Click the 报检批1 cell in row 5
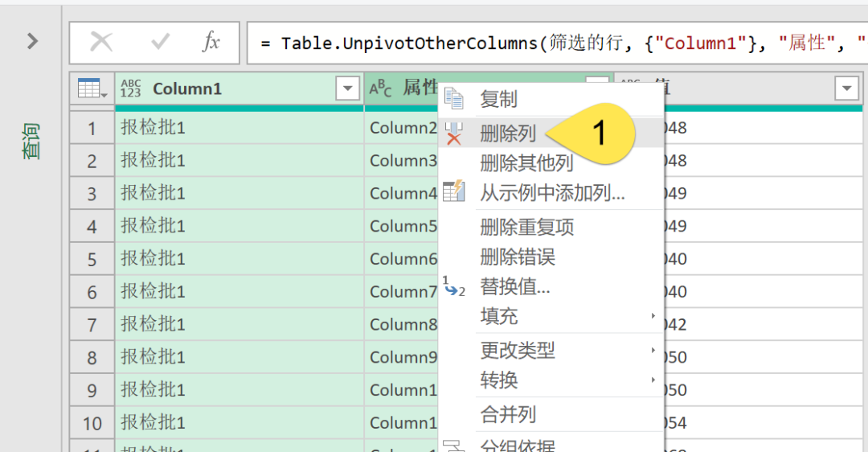This screenshot has height=452, width=868. (x=240, y=259)
